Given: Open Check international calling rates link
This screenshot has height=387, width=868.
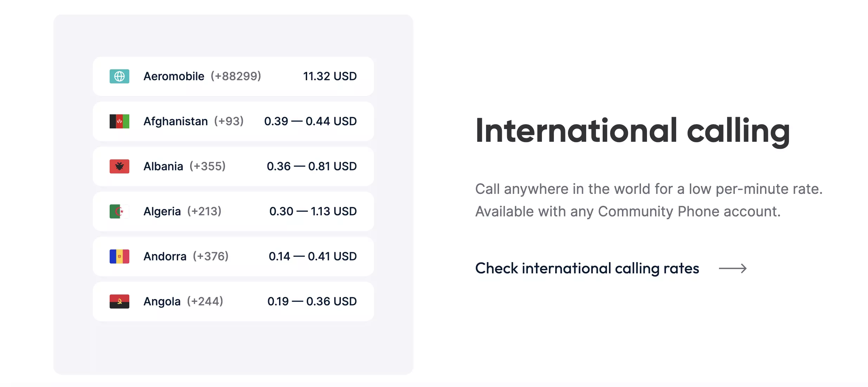Looking at the screenshot, I should pos(587,268).
